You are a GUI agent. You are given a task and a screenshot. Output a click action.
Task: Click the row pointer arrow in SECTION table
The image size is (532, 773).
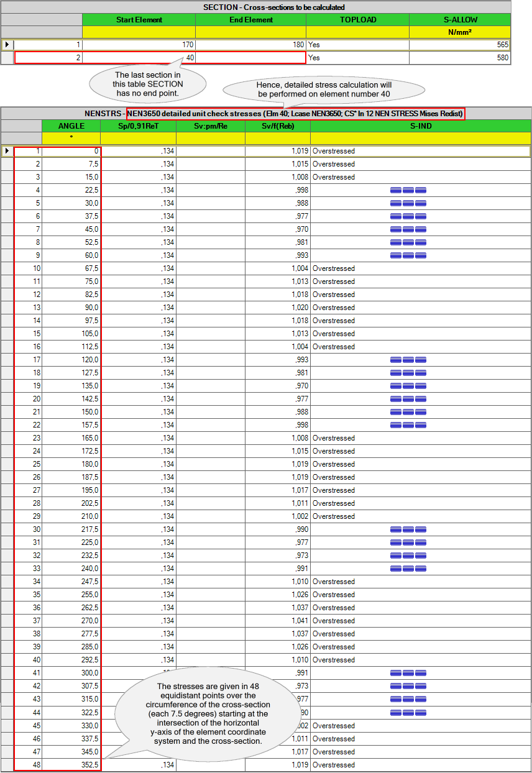(x=7, y=45)
